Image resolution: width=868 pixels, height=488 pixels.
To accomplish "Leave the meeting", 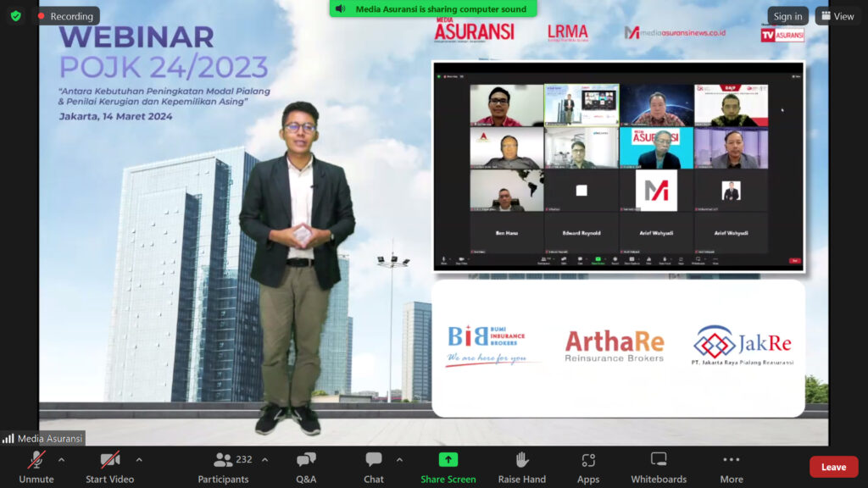I will coord(834,467).
